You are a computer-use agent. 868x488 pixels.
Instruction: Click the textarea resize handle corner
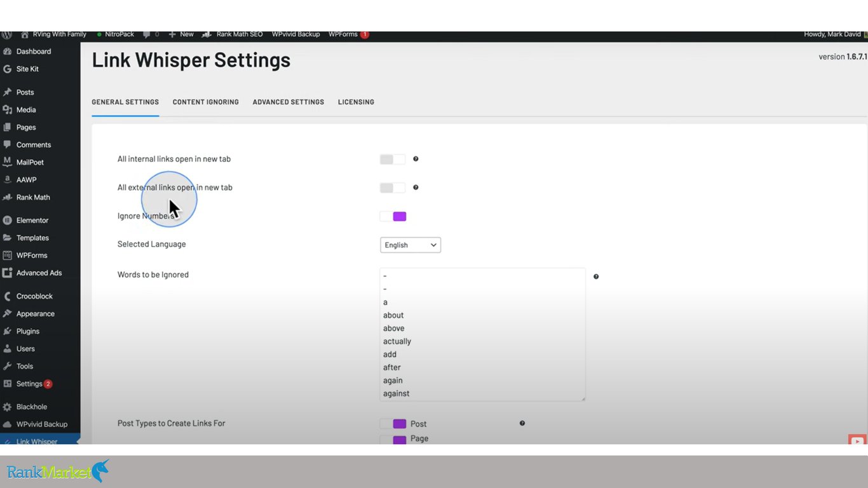[583, 398]
